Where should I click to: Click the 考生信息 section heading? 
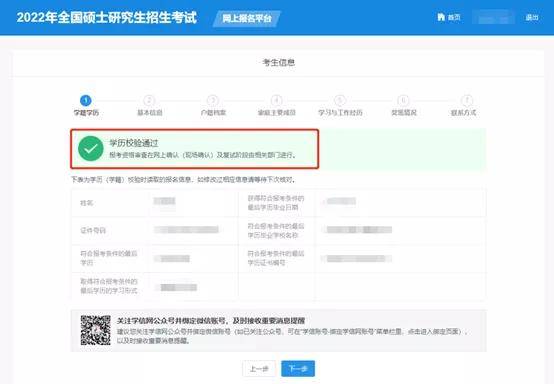pos(278,63)
